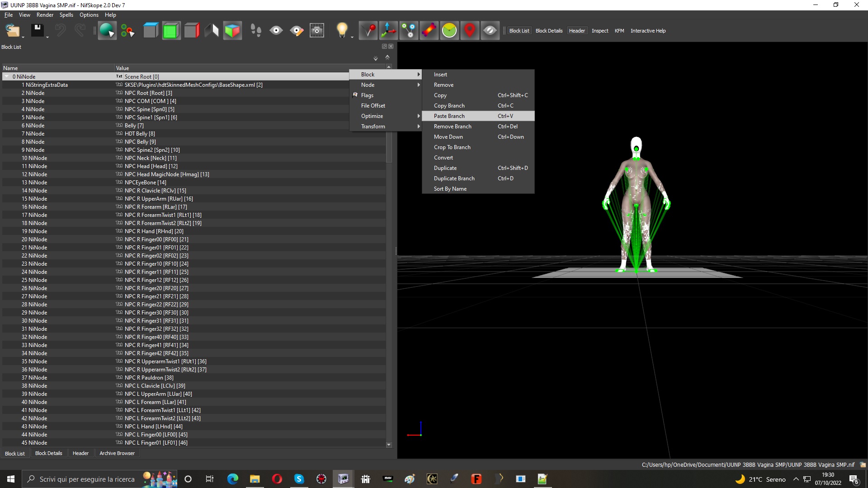Click the front view green cube icon
The image size is (868, 488).
click(x=171, y=31)
